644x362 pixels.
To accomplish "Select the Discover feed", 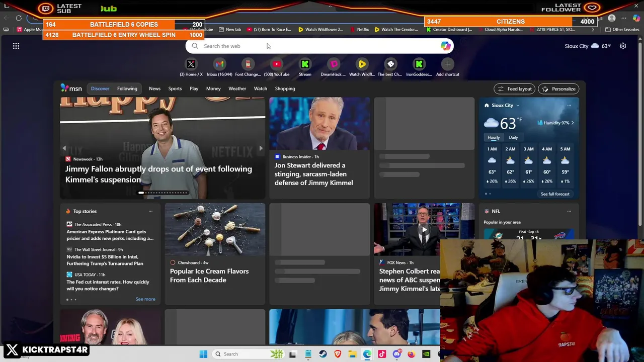I will coord(100,88).
